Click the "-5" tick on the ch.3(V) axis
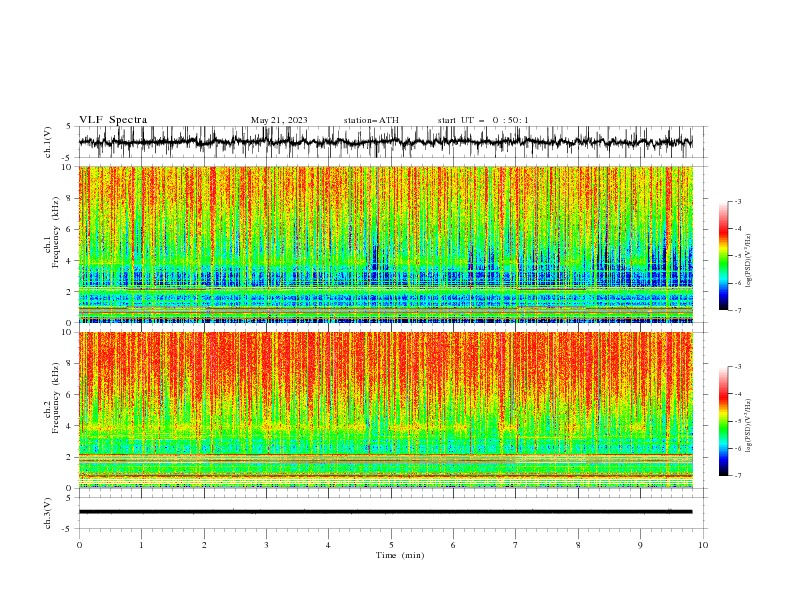The width and height of the screenshot is (792, 612). (67, 529)
